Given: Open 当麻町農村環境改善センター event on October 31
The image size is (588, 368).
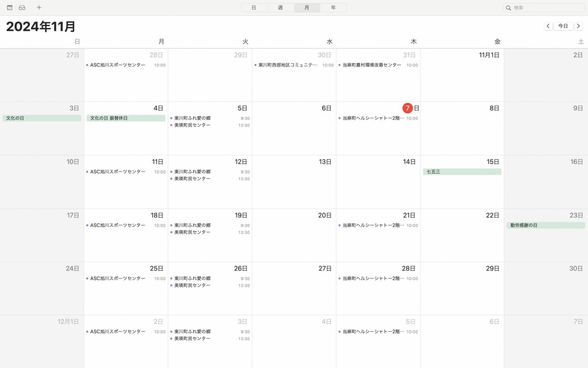Looking at the screenshot, I should 372,65.
